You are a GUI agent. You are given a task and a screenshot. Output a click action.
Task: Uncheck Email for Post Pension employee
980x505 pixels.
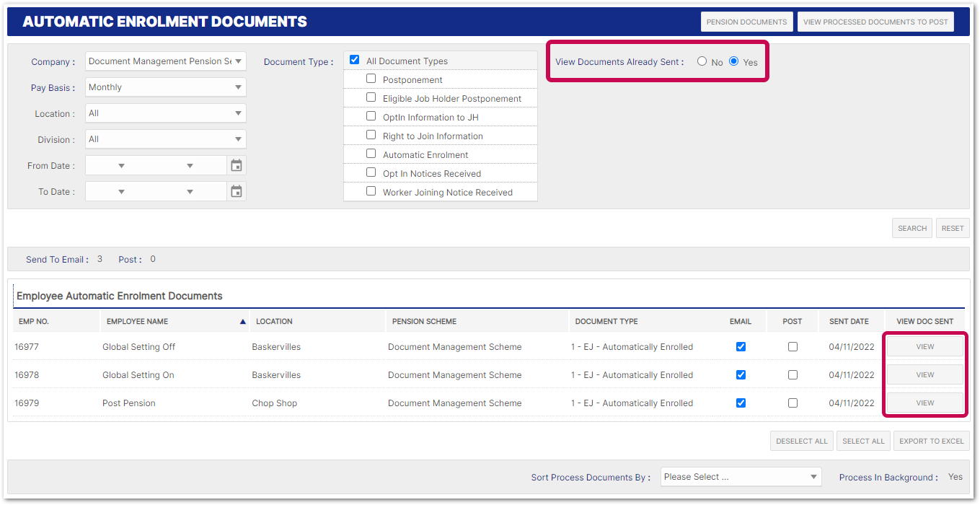741,403
